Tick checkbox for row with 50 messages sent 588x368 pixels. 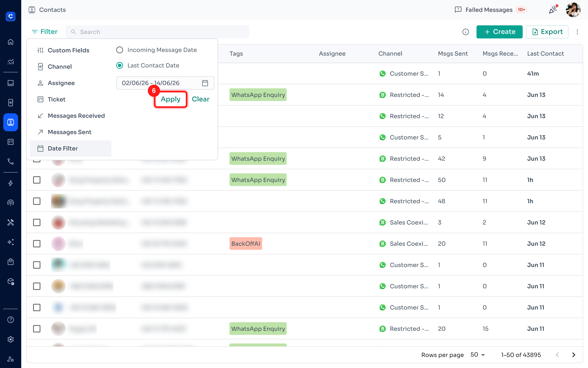click(x=37, y=180)
